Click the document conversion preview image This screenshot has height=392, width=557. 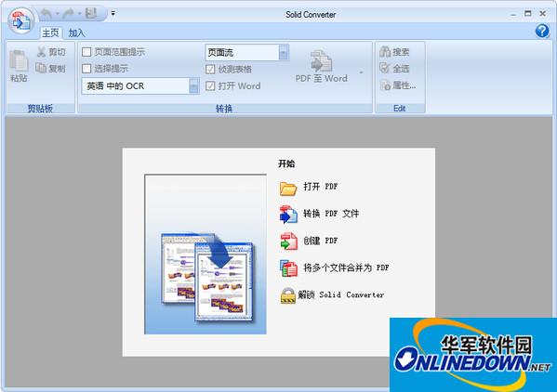[206, 254]
